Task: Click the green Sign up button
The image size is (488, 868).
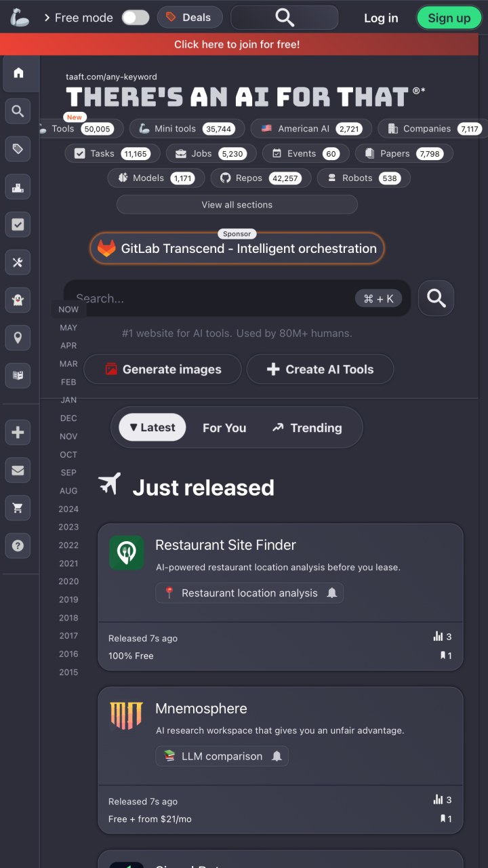Action: (449, 18)
